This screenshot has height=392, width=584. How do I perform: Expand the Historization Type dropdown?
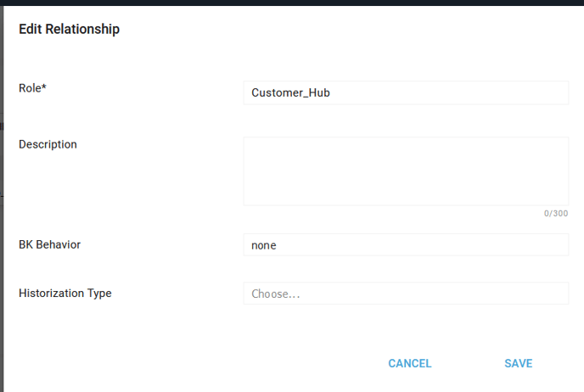click(x=406, y=294)
